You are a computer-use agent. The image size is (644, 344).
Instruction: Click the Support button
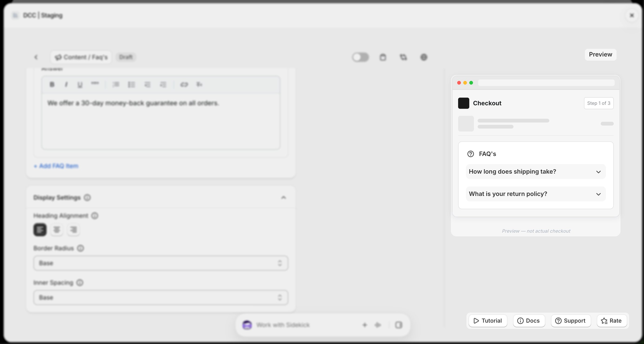tap(571, 321)
